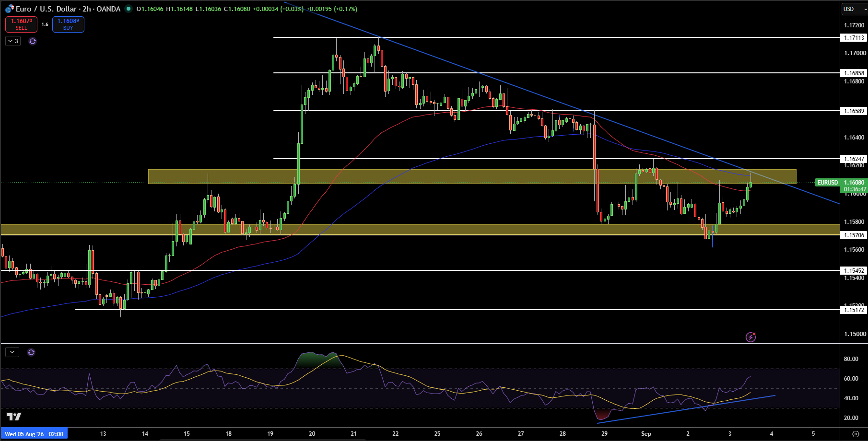Select the 1.16247 price label

coord(854,159)
